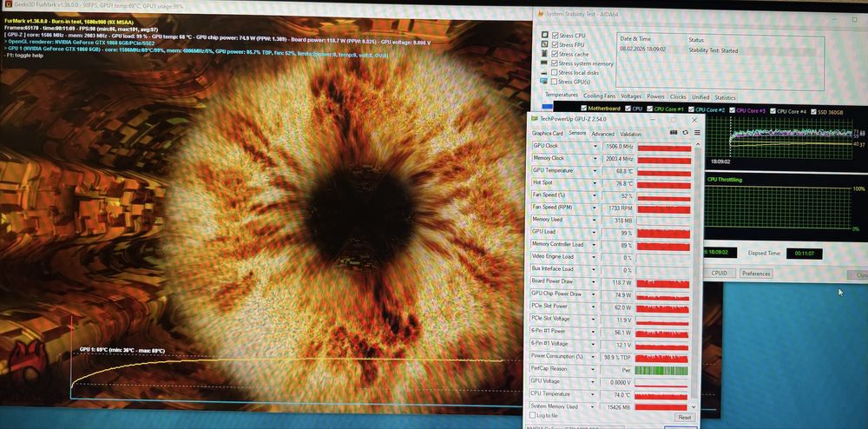The image size is (868, 429).
Task: Click the Preferences button in AIDA64
Action: click(756, 274)
